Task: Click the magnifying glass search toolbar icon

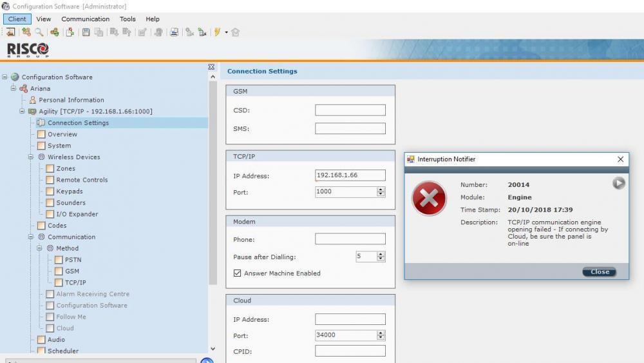Action: [39, 32]
